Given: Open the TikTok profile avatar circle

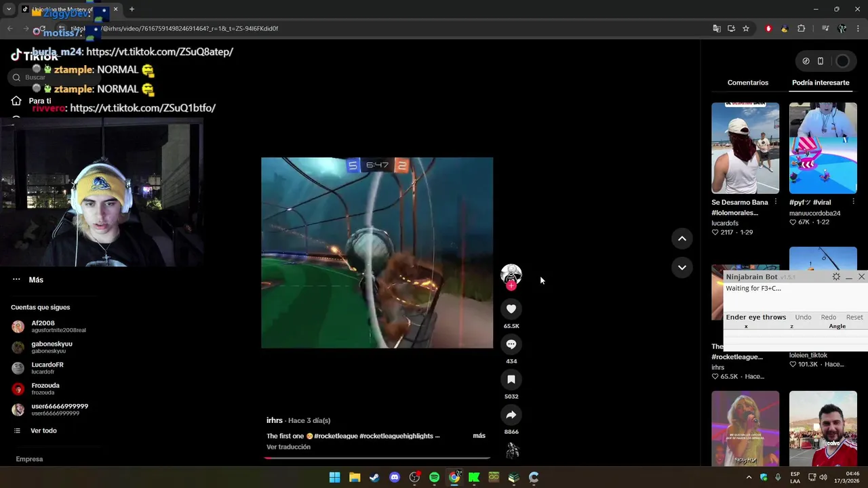Looking at the screenshot, I should tap(842, 61).
